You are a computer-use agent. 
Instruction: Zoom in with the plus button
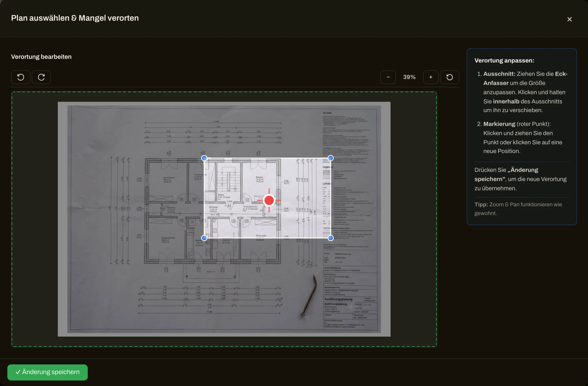pos(431,77)
